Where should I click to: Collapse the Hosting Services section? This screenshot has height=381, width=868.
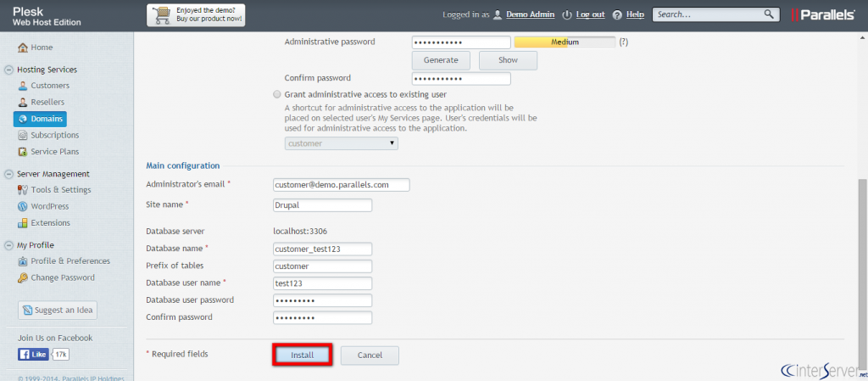8,70
